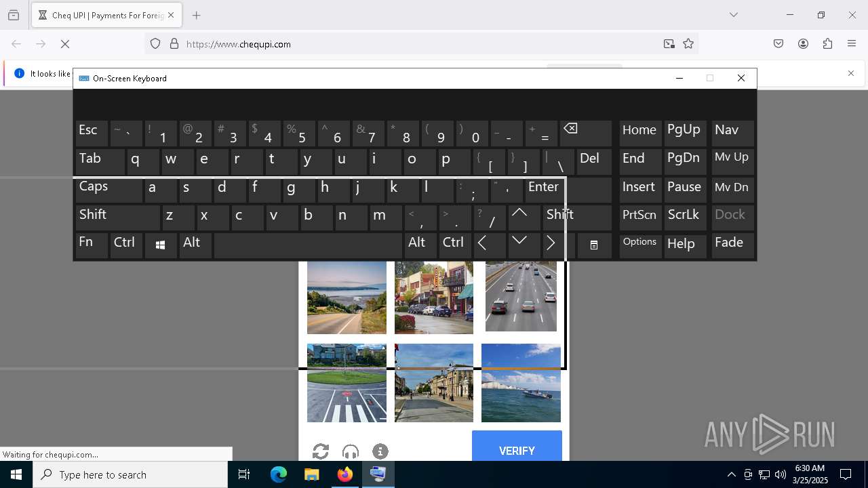
Task: Open Firefox application menu
Action: click(852, 44)
